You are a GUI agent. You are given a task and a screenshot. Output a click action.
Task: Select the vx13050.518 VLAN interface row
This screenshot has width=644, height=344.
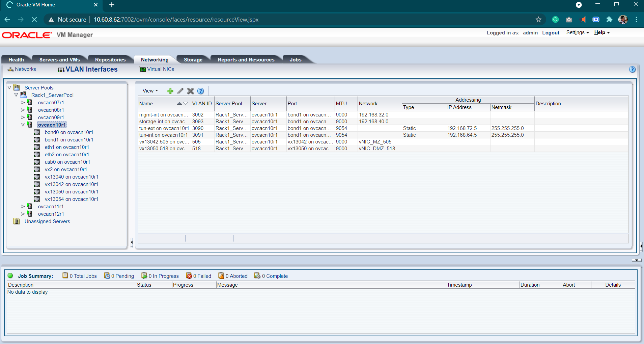coord(383,149)
